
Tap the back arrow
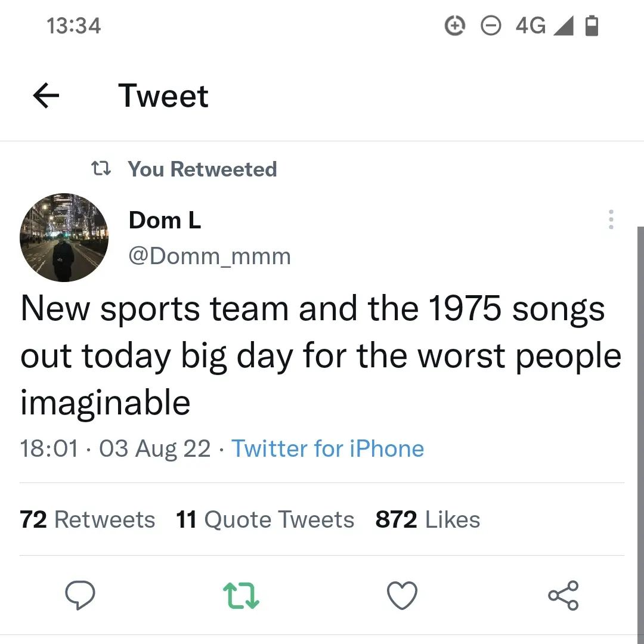click(x=47, y=96)
